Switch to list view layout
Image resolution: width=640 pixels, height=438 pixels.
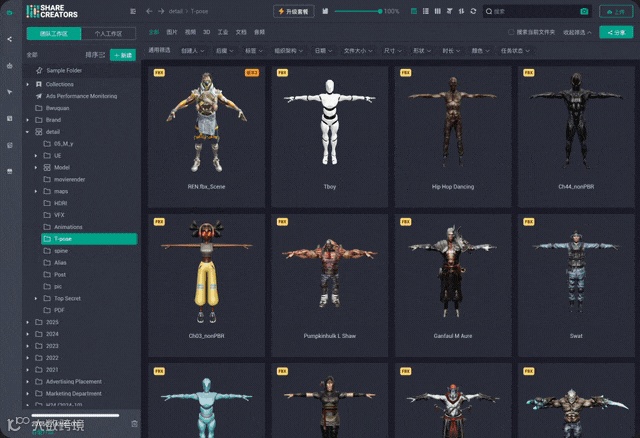coord(426,11)
